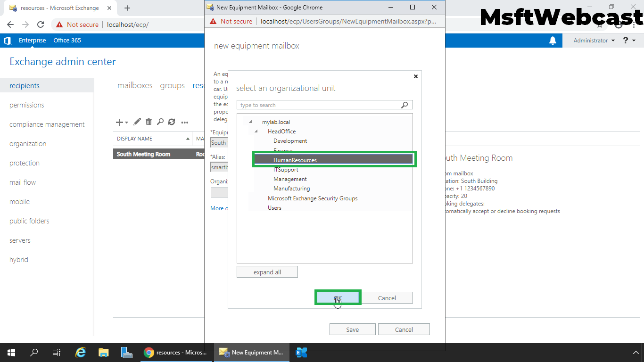644x362 pixels.
Task: Click the add new resource plus icon
Action: [x=120, y=122]
